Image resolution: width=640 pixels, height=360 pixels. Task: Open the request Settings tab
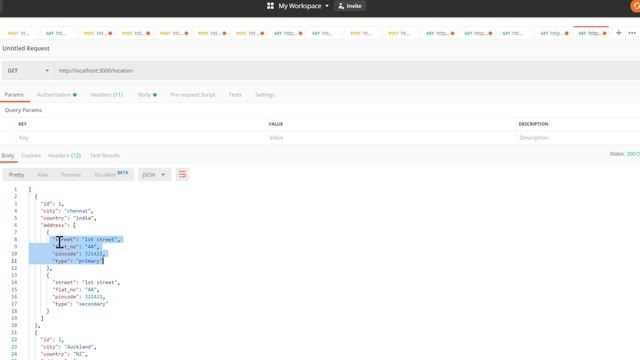click(x=264, y=95)
